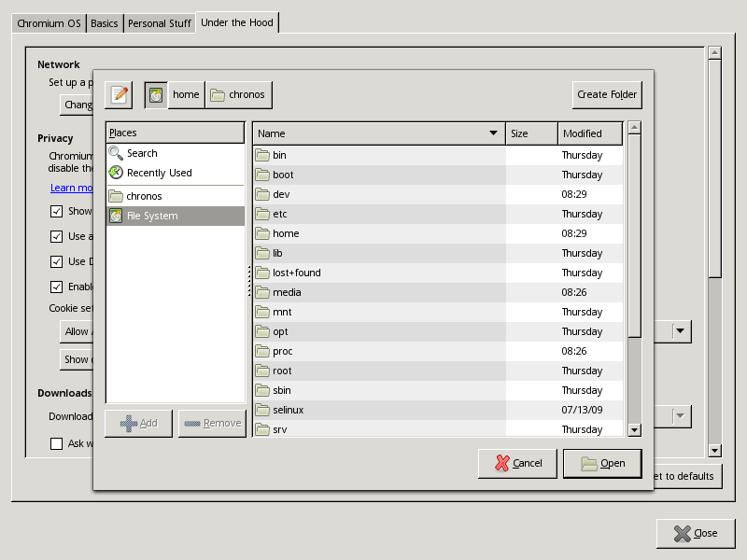Select Recently Used in Places
This screenshot has height=560, width=747.
pyautogui.click(x=159, y=173)
